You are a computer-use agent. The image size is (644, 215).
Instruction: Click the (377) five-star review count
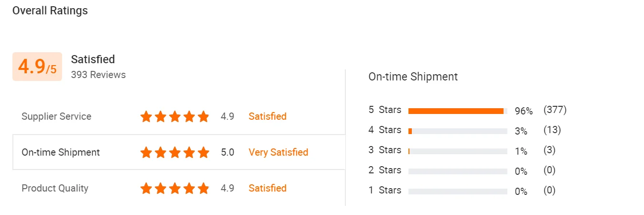click(x=555, y=110)
